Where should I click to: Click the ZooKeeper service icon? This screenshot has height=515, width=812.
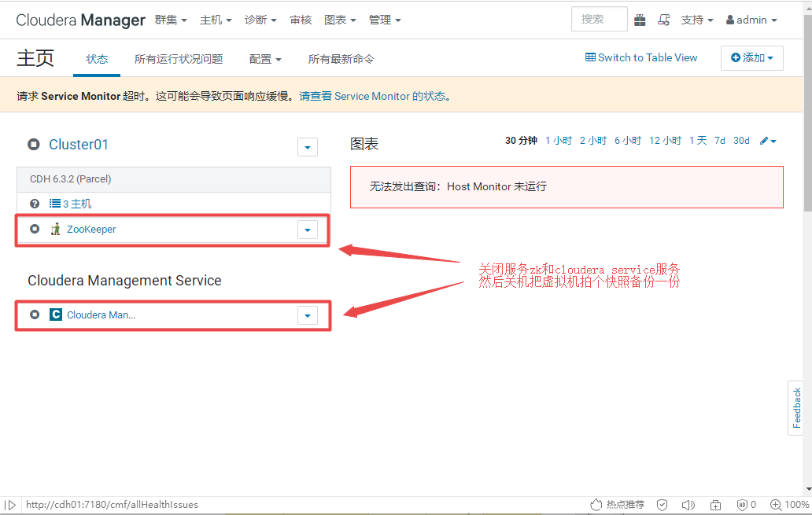point(55,230)
